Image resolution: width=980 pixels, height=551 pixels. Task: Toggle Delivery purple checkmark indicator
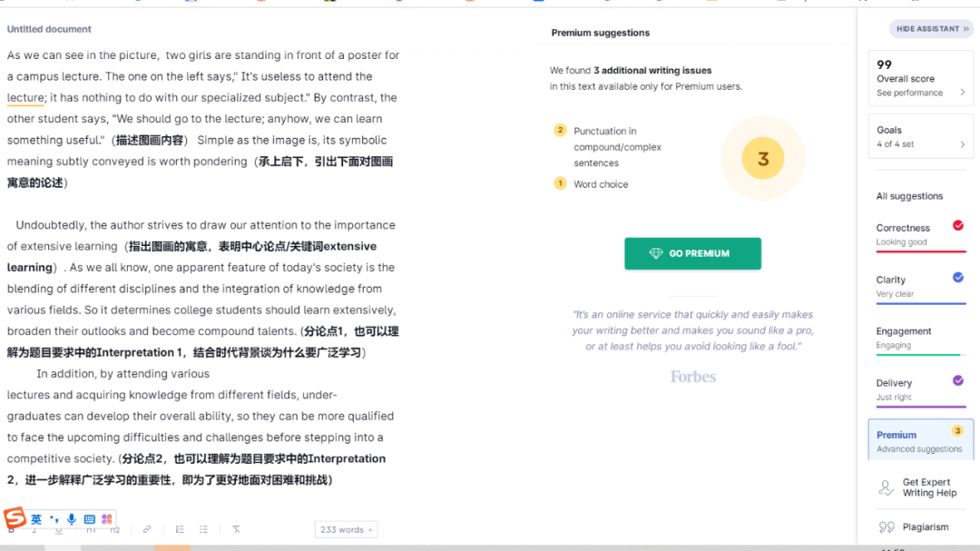point(957,381)
